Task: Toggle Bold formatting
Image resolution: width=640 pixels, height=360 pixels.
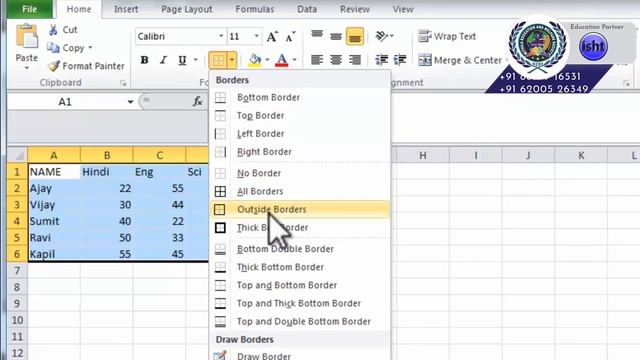Action: point(144,60)
